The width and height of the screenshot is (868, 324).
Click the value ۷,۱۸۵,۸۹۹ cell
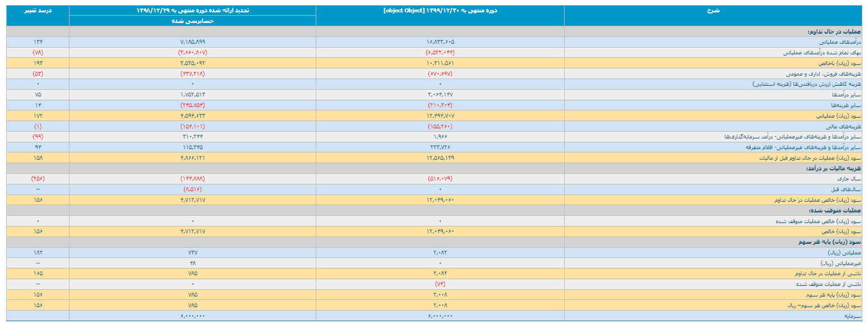pos(192,42)
